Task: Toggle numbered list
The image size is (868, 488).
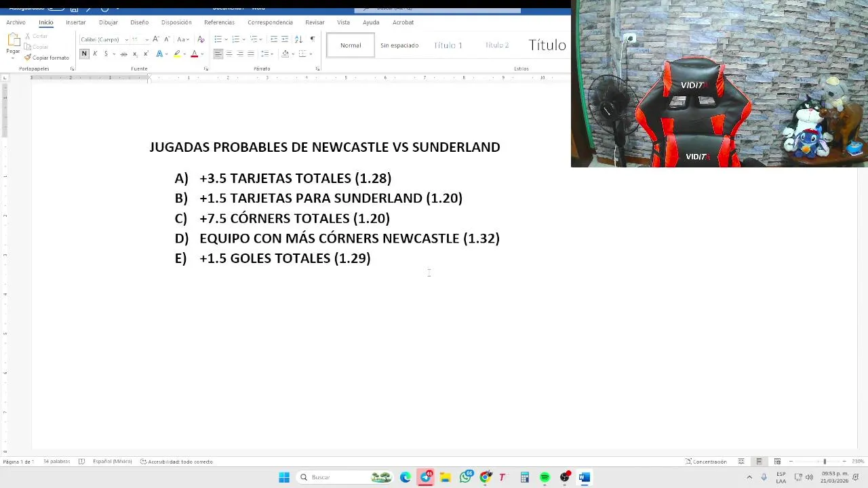Action: coord(235,39)
